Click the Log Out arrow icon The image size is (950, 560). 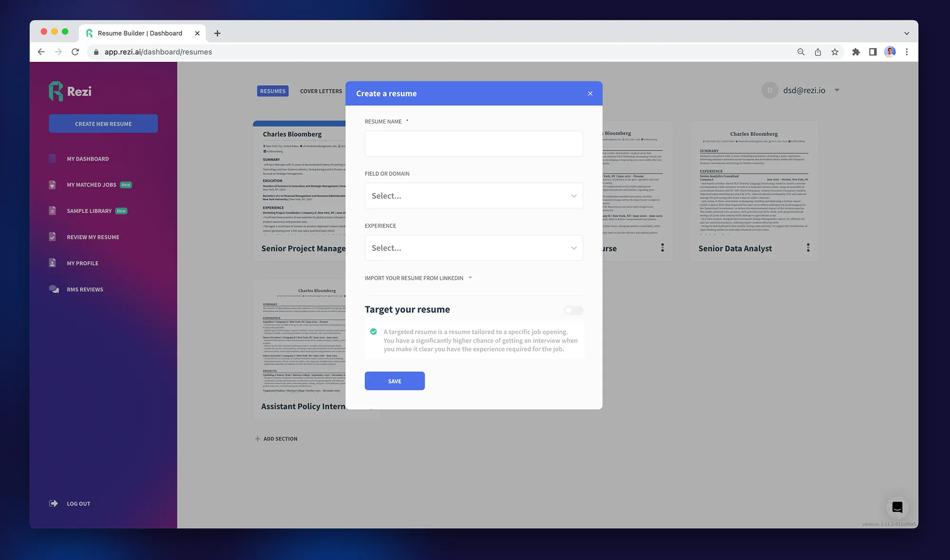pos(53,503)
